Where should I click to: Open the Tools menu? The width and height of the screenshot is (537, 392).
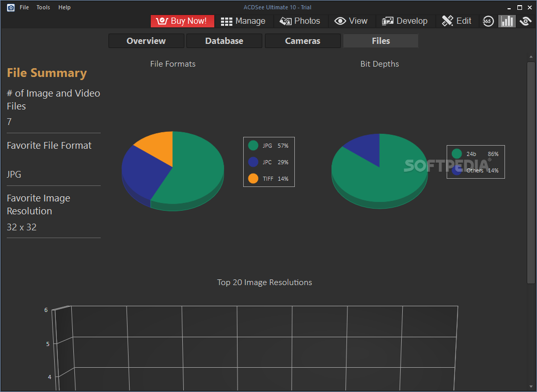[x=43, y=7]
